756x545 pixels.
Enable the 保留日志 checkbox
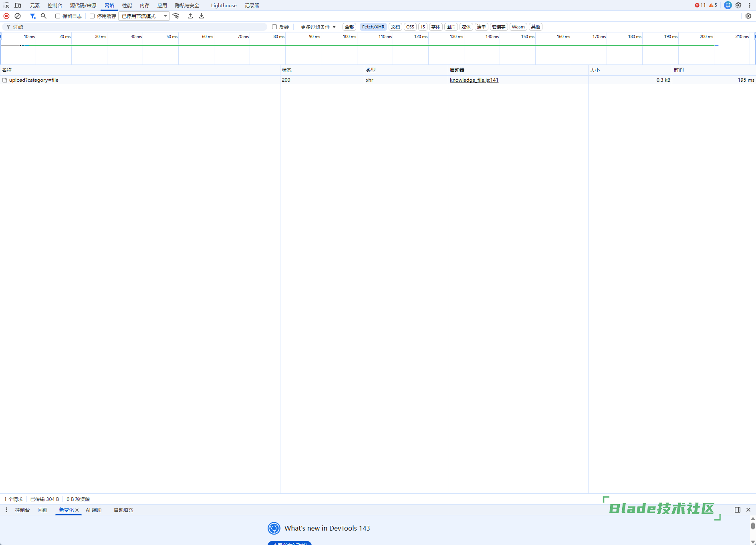point(58,16)
